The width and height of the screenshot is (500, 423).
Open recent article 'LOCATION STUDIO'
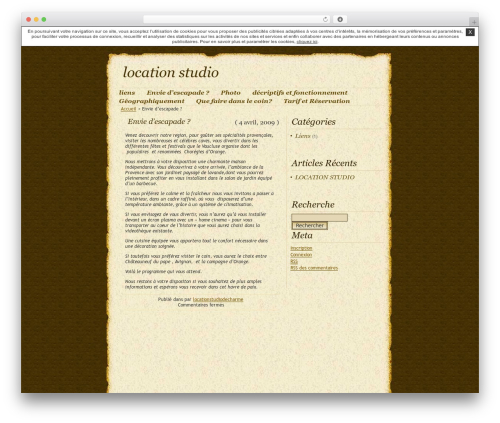point(325,177)
